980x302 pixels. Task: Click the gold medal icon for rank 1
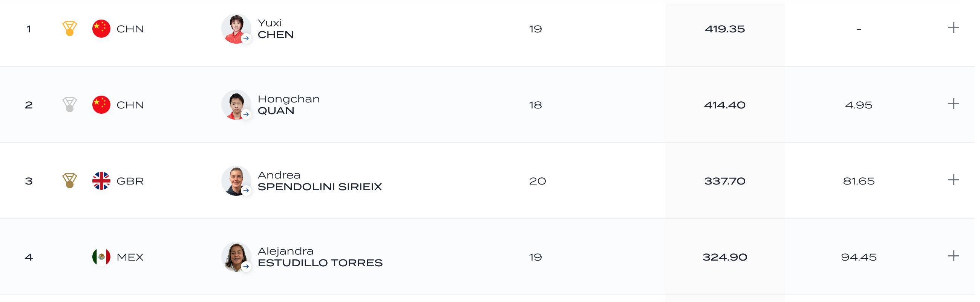pyautogui.click(x=70, y=29)
